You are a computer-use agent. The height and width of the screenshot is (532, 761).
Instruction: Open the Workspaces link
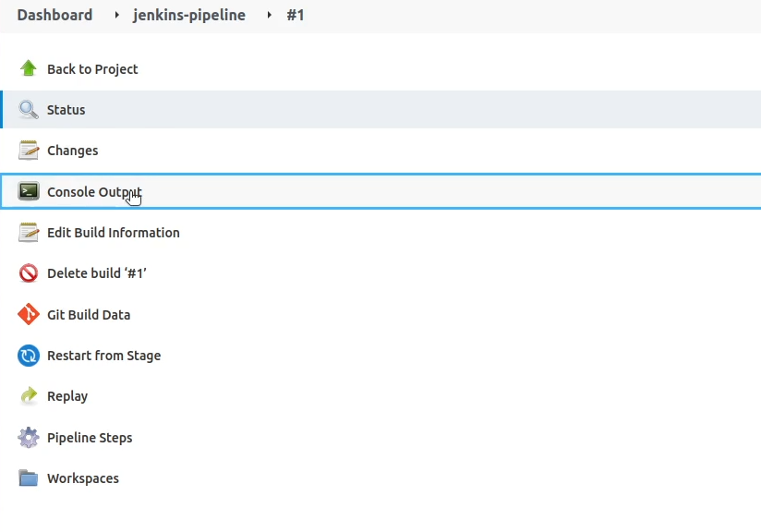[x=82, y=478]
